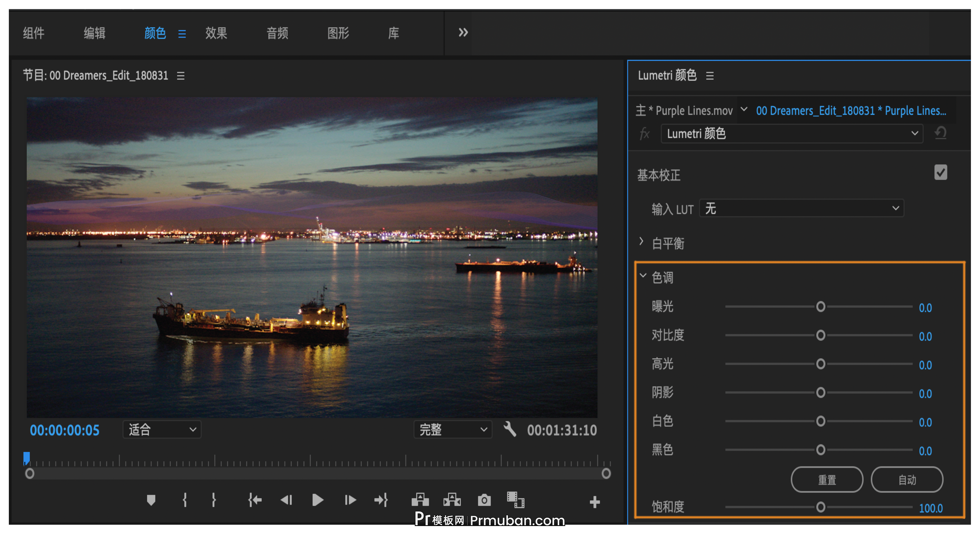
Task: Switch to the 效果 tab
Action: (216, 33)
